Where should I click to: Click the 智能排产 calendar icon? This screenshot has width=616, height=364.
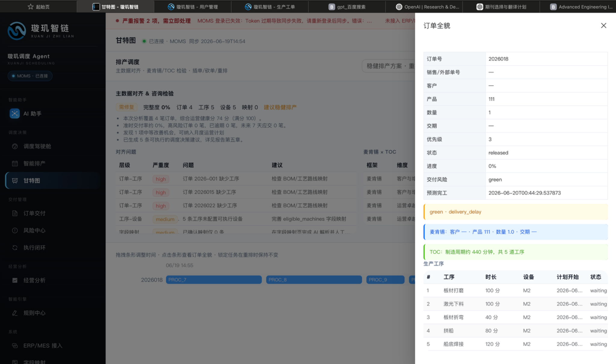click(15, 164)
